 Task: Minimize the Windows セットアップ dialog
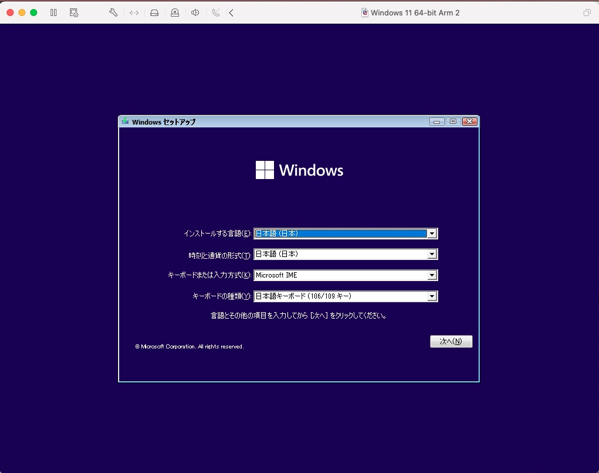437,121
